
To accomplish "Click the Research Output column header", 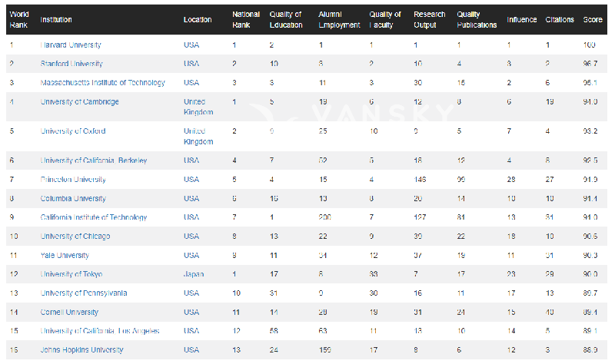I will click(430, 20).
